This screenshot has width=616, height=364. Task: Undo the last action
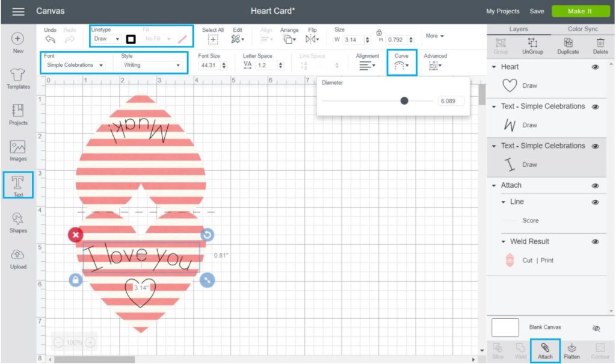click(x=51, y=39)
